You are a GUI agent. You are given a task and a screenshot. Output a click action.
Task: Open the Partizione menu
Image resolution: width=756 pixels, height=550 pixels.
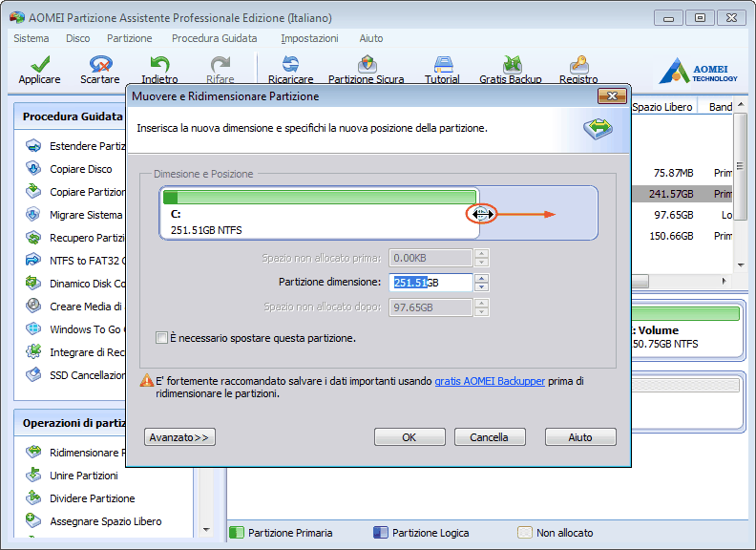point(130,38)
